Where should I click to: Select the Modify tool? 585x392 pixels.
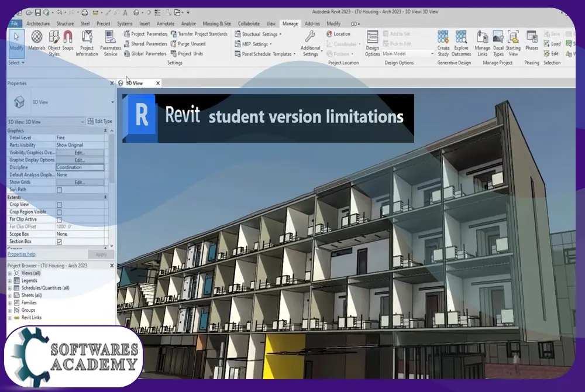(x=16, y=43)
